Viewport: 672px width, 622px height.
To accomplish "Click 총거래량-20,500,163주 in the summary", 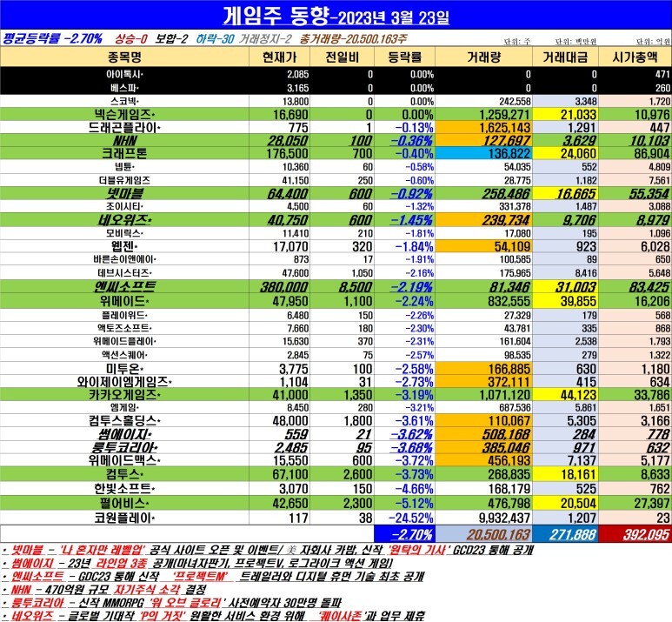I will tap(353, 39).
